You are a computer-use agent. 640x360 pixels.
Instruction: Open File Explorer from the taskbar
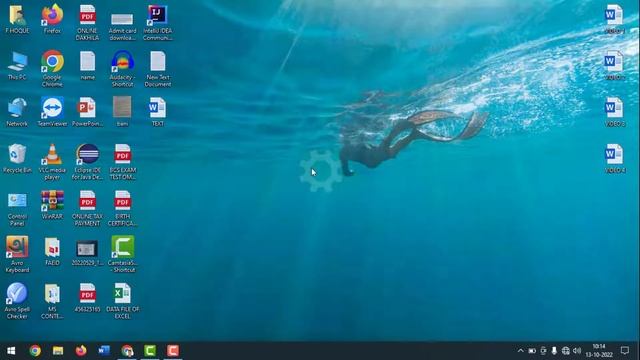[x=58, y=351]
